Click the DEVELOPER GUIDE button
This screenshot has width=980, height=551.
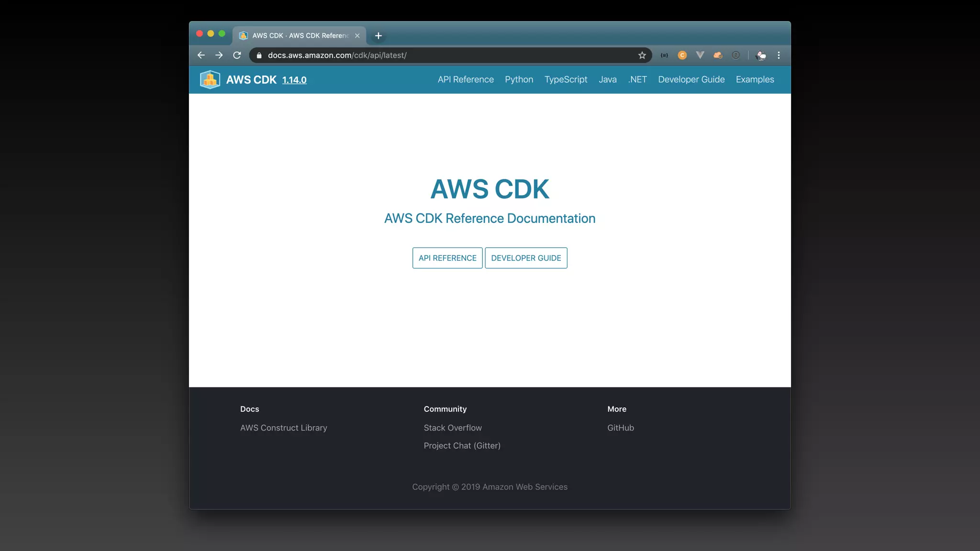(x=526, y=258)
